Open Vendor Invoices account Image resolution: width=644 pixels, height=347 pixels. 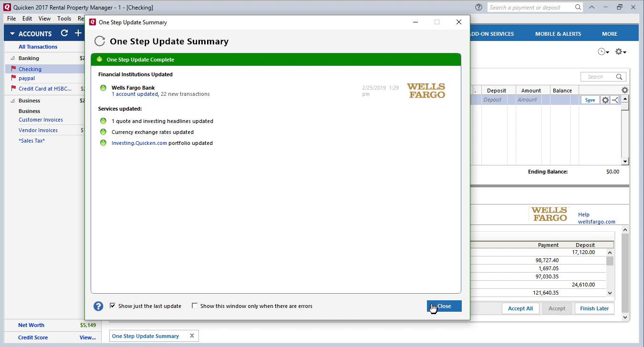tap(38, 130)
